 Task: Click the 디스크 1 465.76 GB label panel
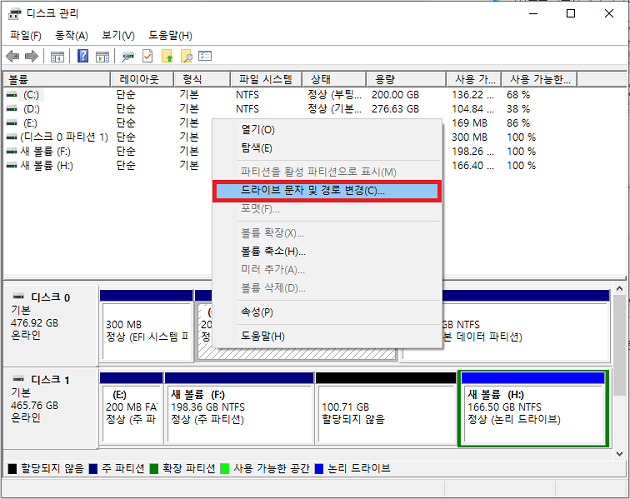coord(51,408)
